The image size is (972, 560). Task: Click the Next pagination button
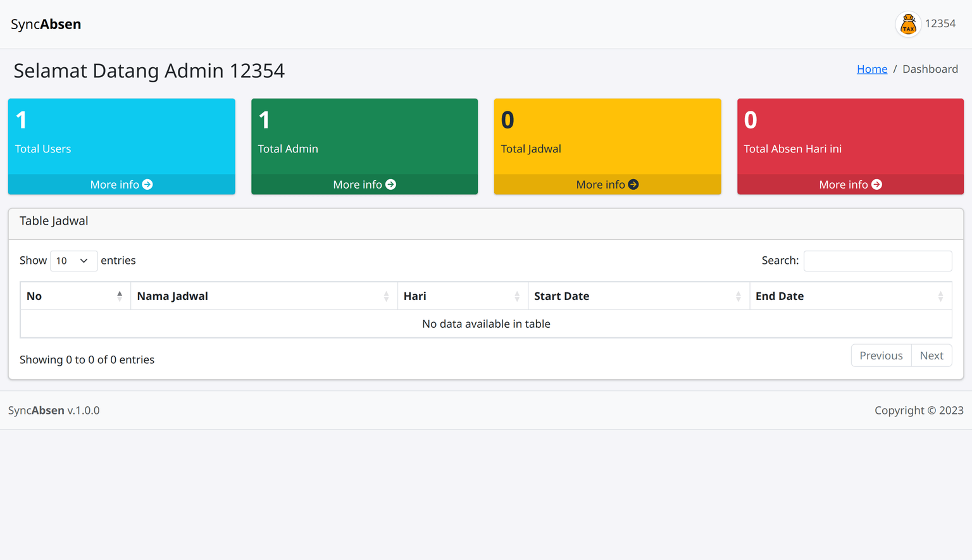[931, 356]
